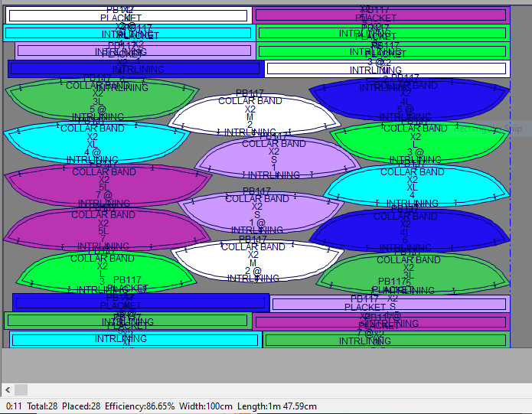Select the lavender PLACKET S rectangle piece
The width and height of the screenshot is (532, 414).
[390, 304]
